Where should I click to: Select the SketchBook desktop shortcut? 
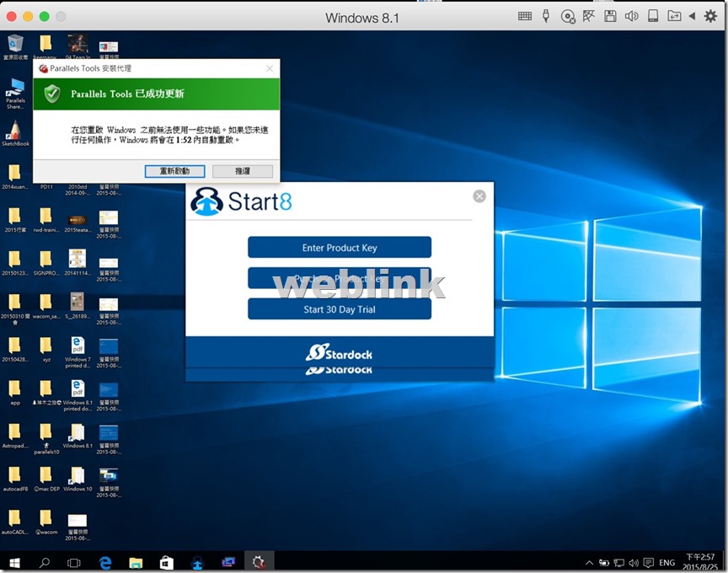tap(15, 133)
